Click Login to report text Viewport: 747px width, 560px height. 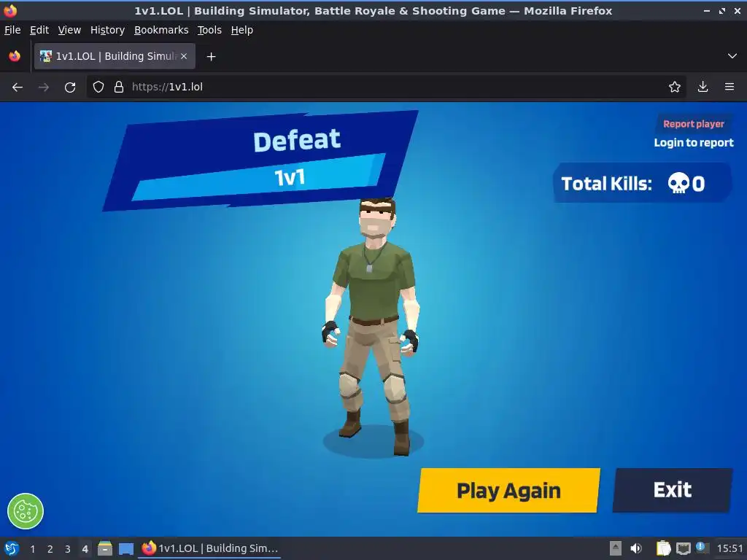point(693,142)
